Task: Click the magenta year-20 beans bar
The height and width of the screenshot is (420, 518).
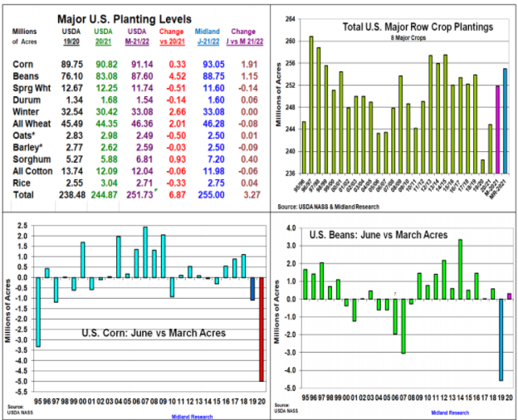Action: click(509, 296)
